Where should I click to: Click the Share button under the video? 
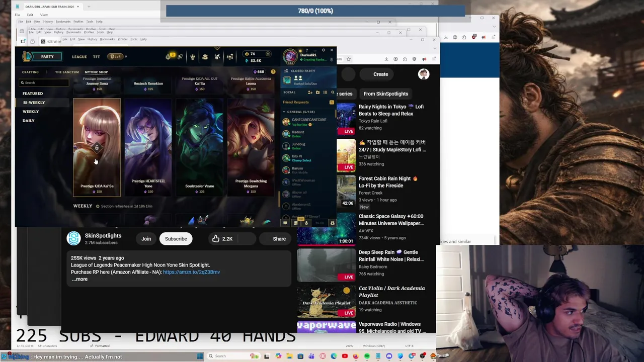[x=279, y=239]
